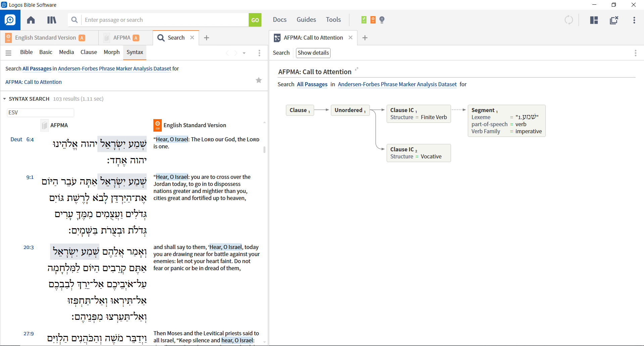The image size is (644, 346).
Task: Select the Unordered 1 node
Action: click(x=350, y=110)
